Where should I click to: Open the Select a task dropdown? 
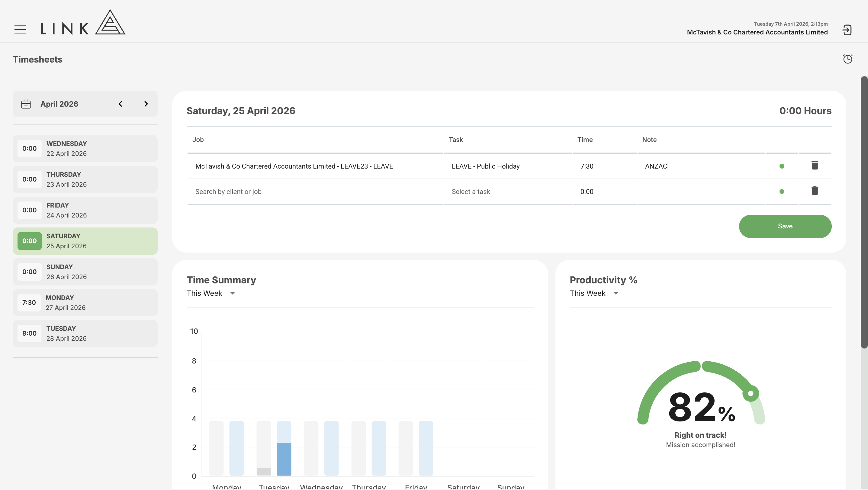[507, 192]
